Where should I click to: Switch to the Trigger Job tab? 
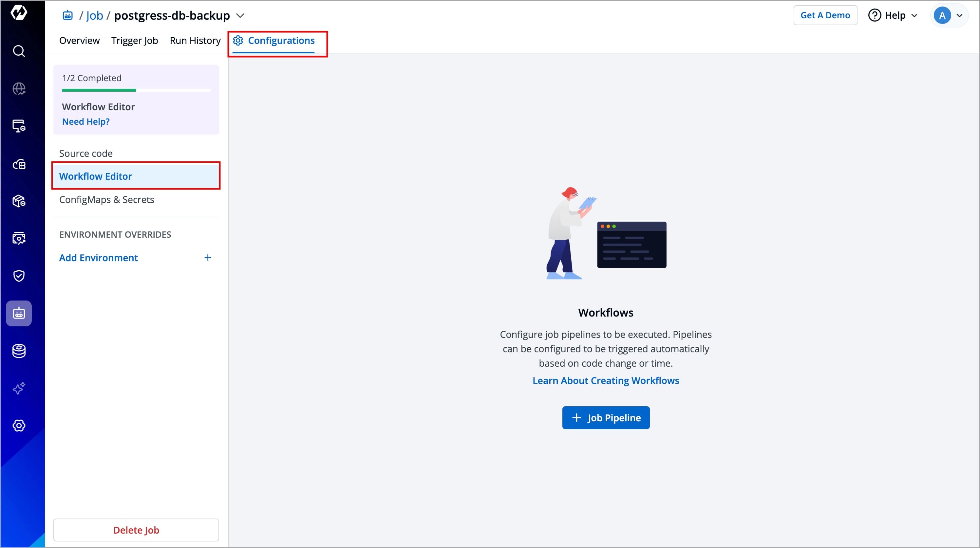134,40
